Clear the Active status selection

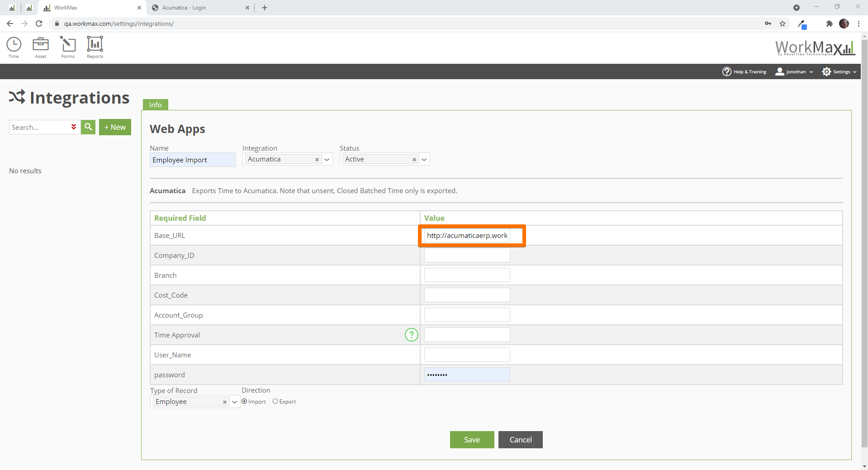[414, 160]
